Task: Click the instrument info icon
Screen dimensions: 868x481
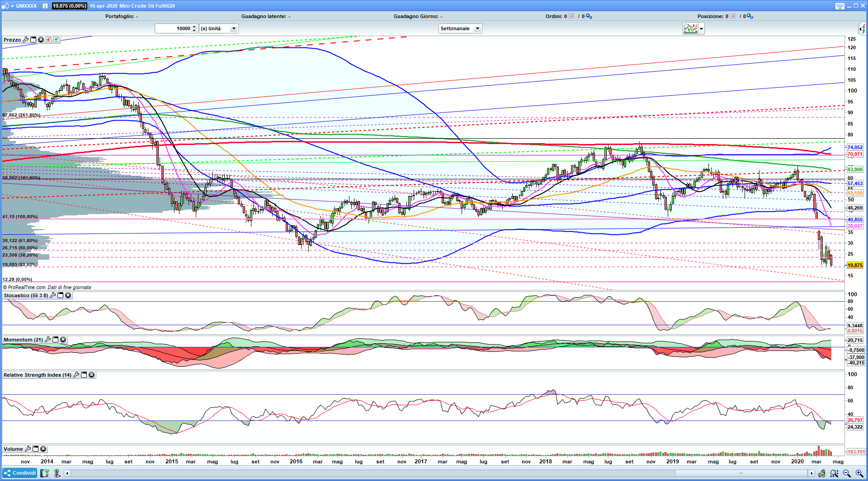Action: tap(45, 6)
